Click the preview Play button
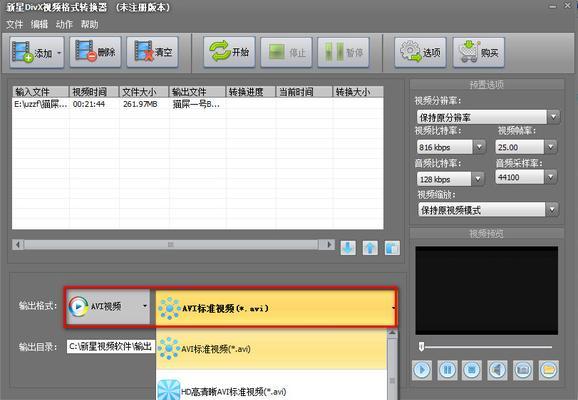This screenshot has width=578, height=400. point(422,370)
